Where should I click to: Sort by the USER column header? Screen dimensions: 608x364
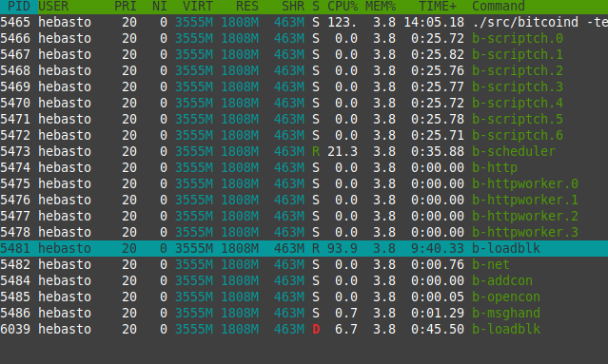click(53, 7)
